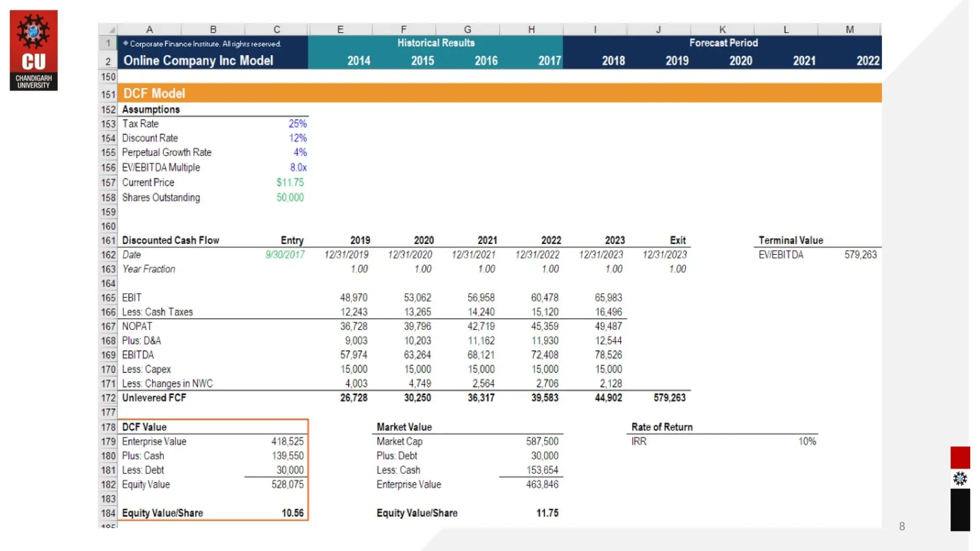
Task: Select Shares Outstanding 50,000 cell
Action: click(x=290, y=198)
